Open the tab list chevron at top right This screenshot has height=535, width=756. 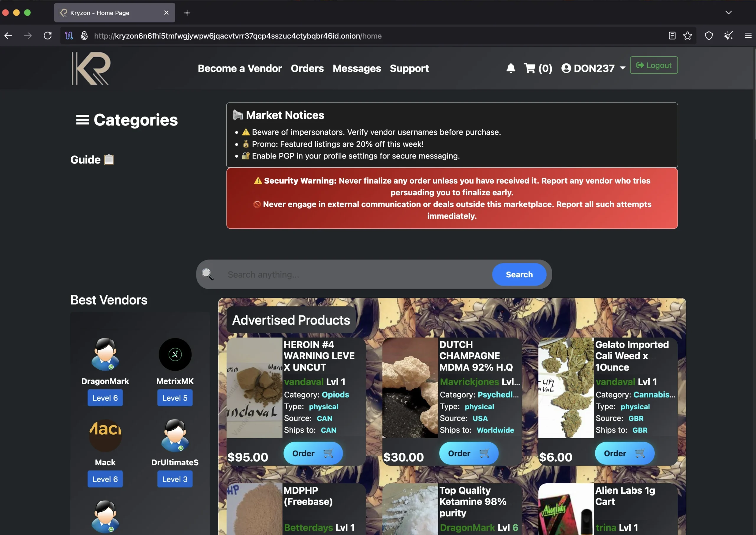tap(728, 12)
